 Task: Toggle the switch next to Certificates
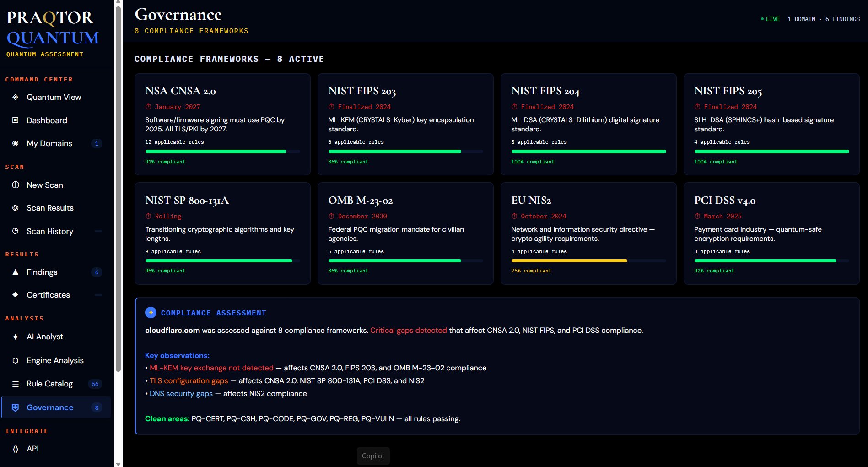click(x=98, y=295)
